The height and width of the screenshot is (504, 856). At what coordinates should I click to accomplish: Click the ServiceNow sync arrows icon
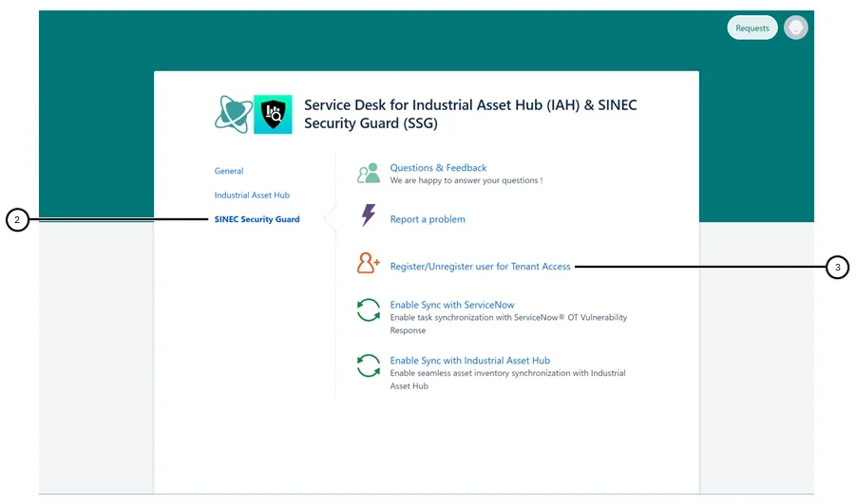click(x=369, y=309)
